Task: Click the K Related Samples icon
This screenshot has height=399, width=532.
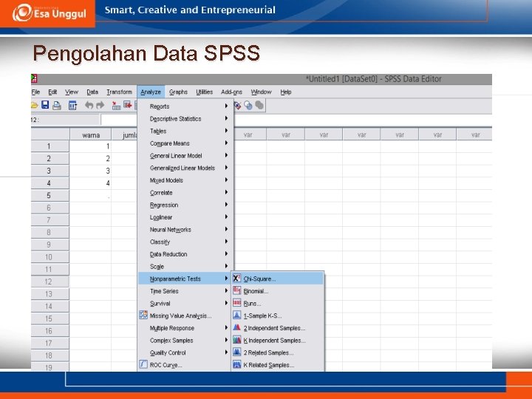Action: (237, 364)
